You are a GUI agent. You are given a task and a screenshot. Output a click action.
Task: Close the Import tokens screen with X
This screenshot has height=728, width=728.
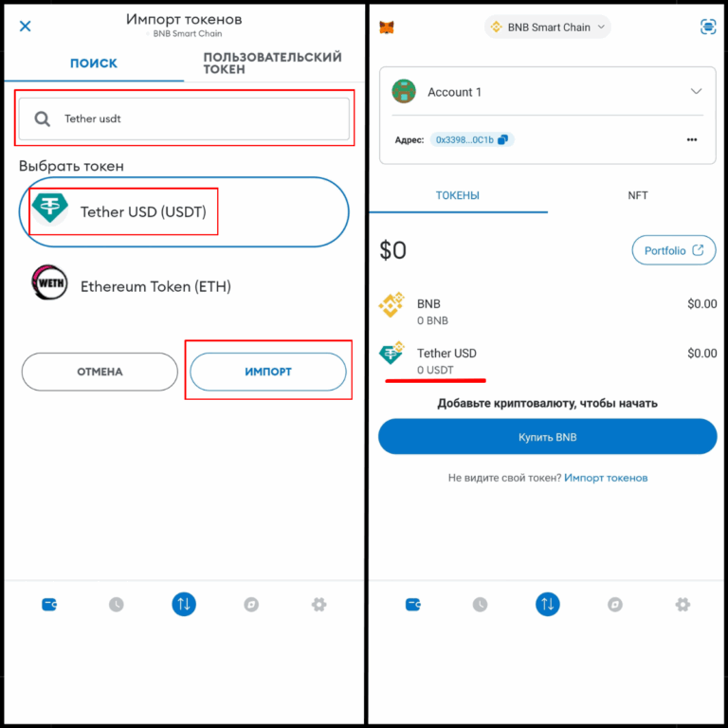[25, 26]
